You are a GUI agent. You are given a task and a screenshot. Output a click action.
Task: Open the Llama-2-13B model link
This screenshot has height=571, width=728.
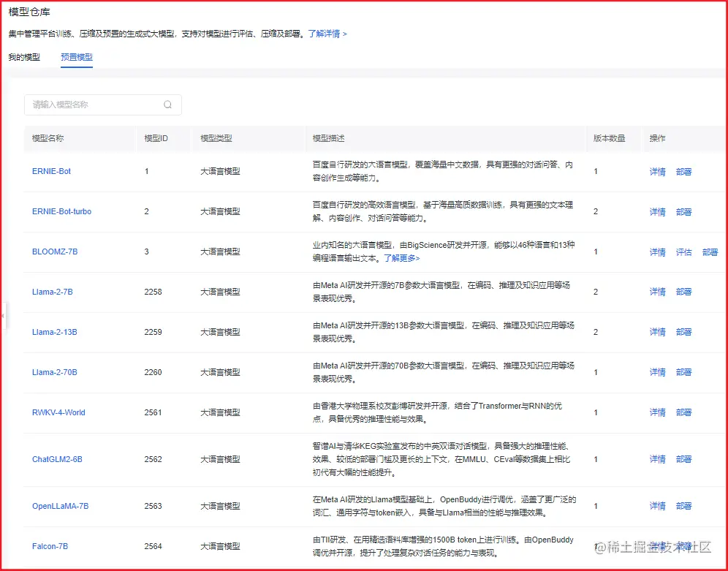click(55, 332)
